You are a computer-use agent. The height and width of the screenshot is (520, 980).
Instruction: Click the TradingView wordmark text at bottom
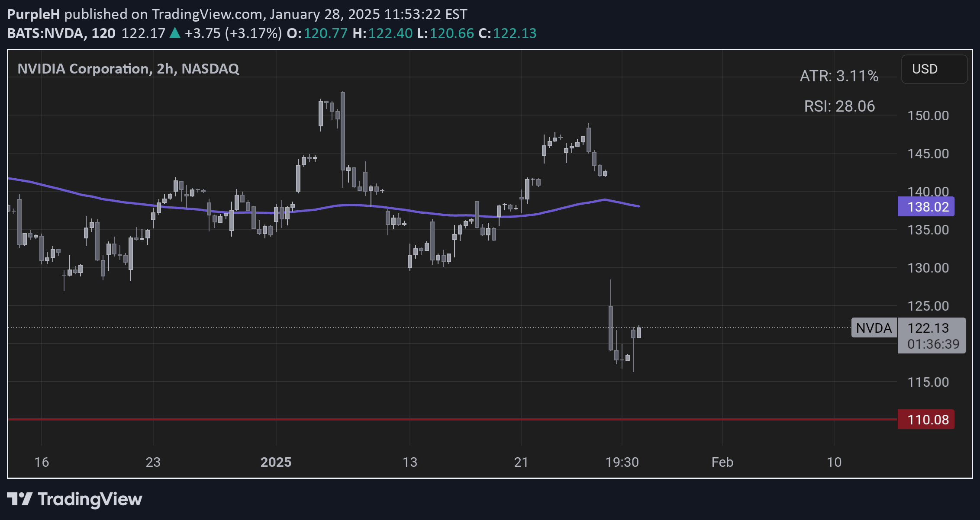(90, 499)
